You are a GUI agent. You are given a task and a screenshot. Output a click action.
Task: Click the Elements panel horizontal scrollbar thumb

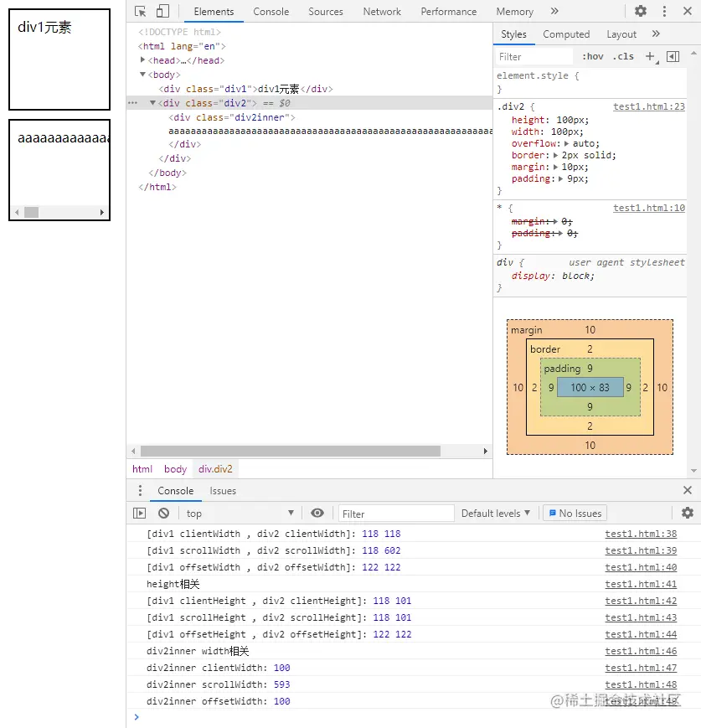click(x=291, y=451)
